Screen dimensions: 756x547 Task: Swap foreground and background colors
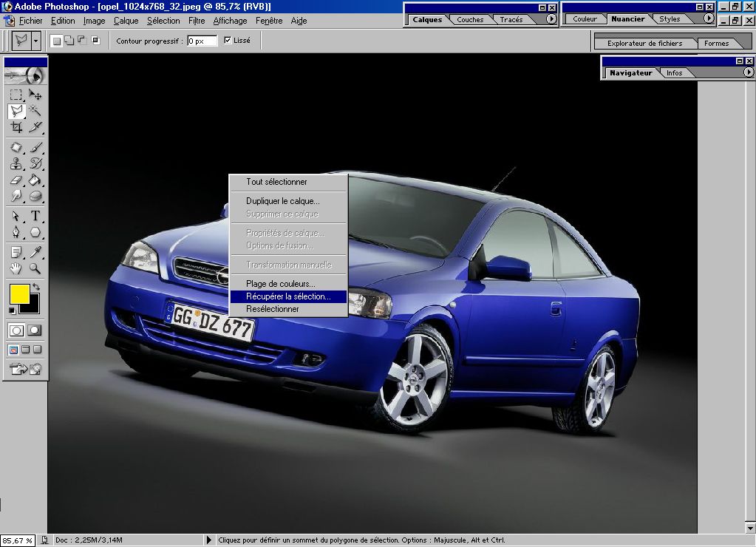35,287
